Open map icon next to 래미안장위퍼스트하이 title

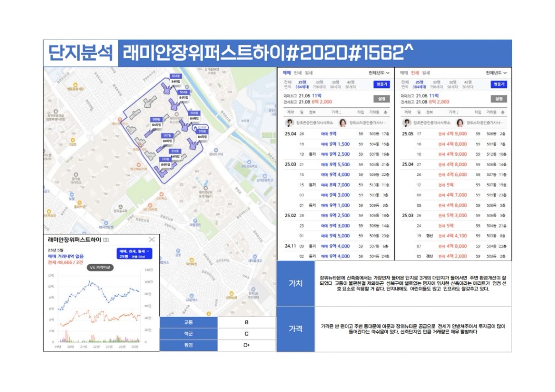[106, 240]
